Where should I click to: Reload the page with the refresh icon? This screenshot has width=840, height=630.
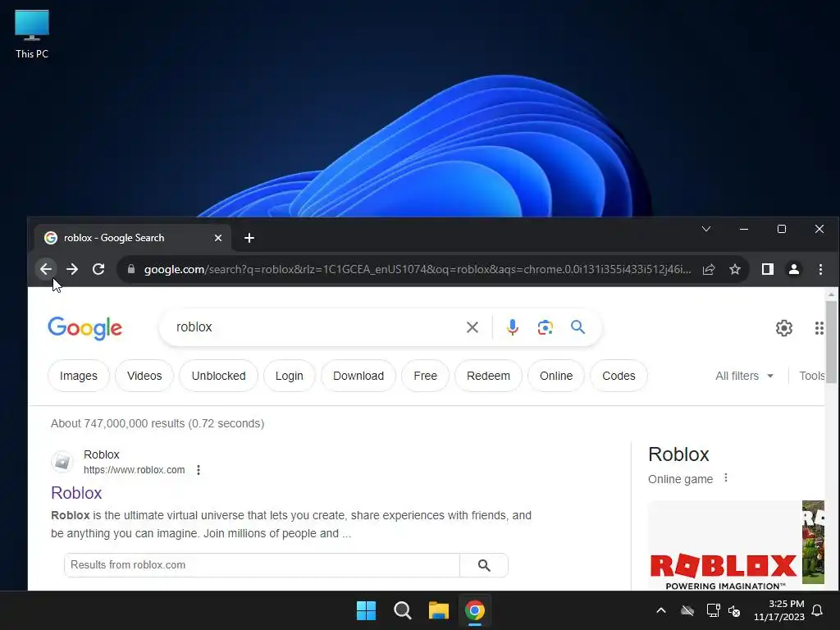tap(98, 269)
